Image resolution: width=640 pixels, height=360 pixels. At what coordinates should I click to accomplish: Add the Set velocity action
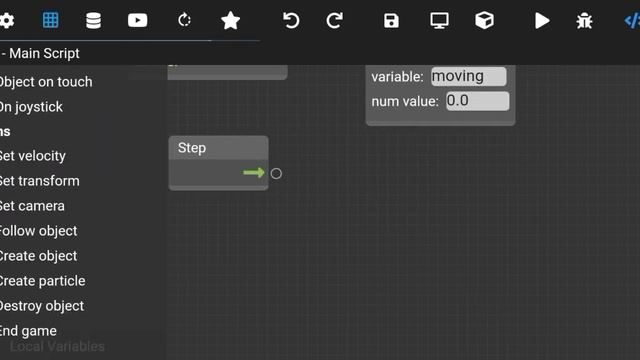pyautogui.click(x=33, y=156)
